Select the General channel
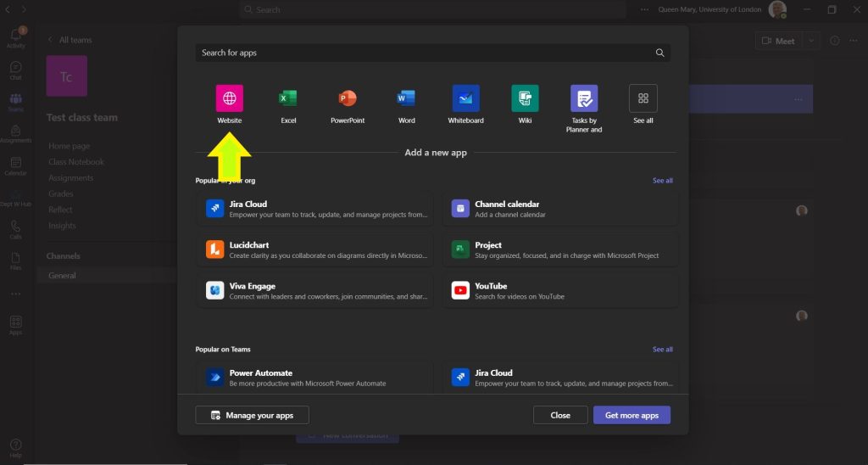The image size is (868, 465). point(106,276)
